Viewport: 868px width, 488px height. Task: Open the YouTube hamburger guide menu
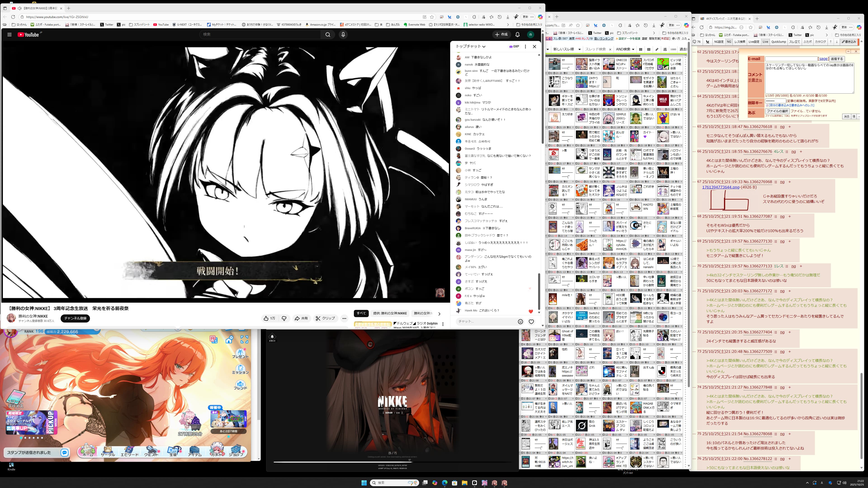coord(9,34)
